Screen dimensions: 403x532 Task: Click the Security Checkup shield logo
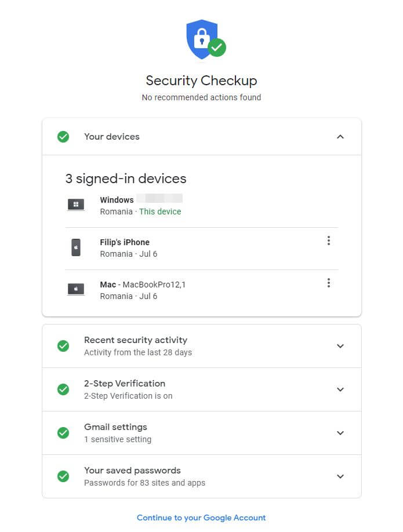coord(206,39)
